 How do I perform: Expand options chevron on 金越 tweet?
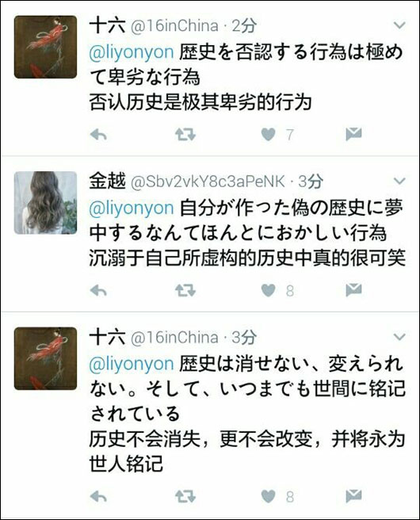tap(399, 181)
